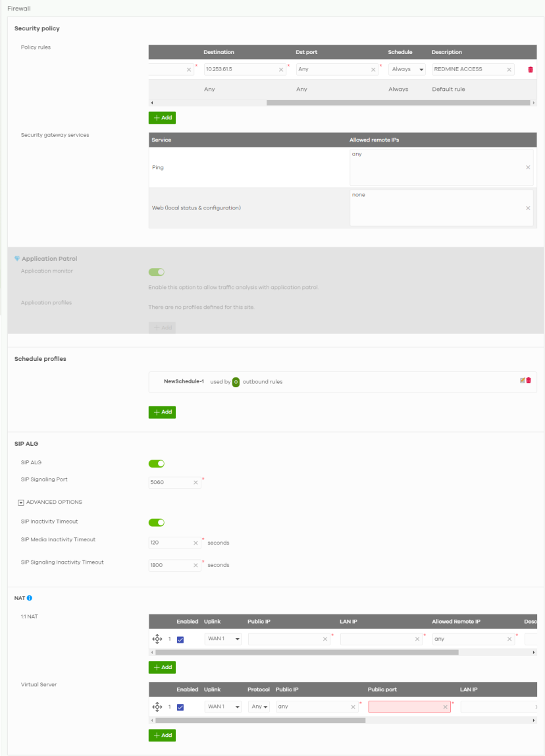Click the Virtual Server Public port field
This screenshot has height=756, width=545.
tap(405, 707)
